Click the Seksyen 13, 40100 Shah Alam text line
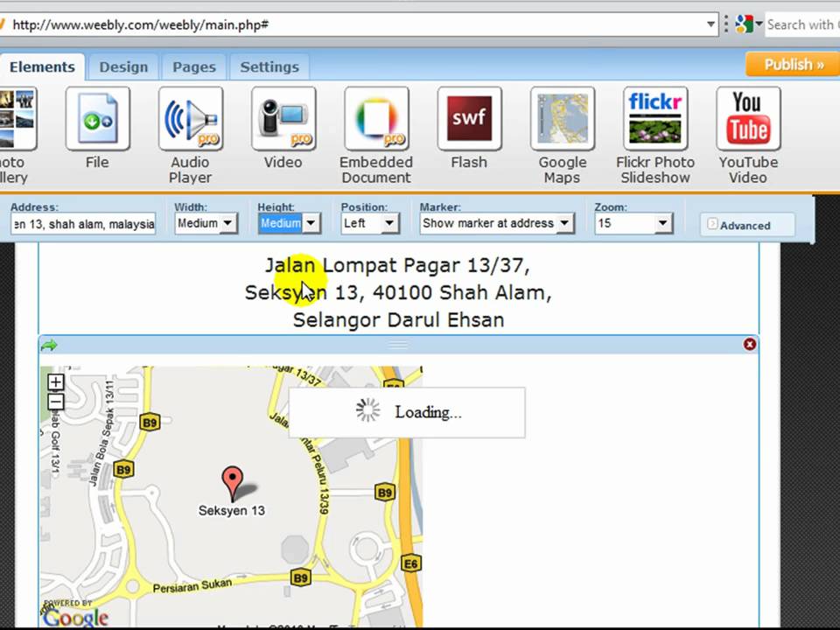Screen dimensions: 840x630 pyautogui.click(x=398, y=292)
